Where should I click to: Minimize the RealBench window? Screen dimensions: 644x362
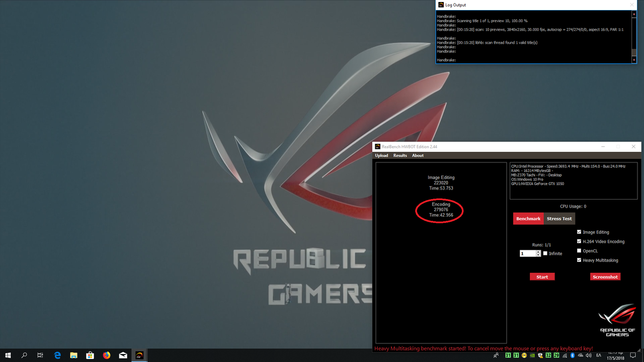coord(604,147)
